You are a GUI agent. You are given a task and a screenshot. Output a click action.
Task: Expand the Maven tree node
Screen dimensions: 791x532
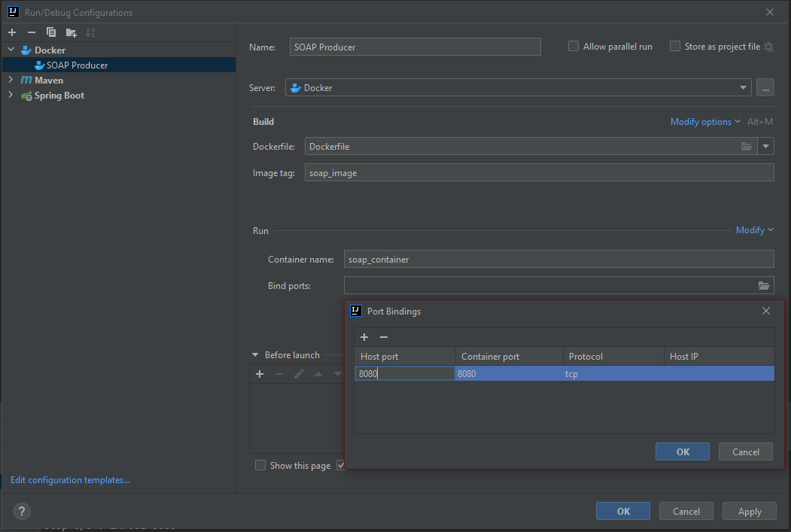click(x=11, y=80)
